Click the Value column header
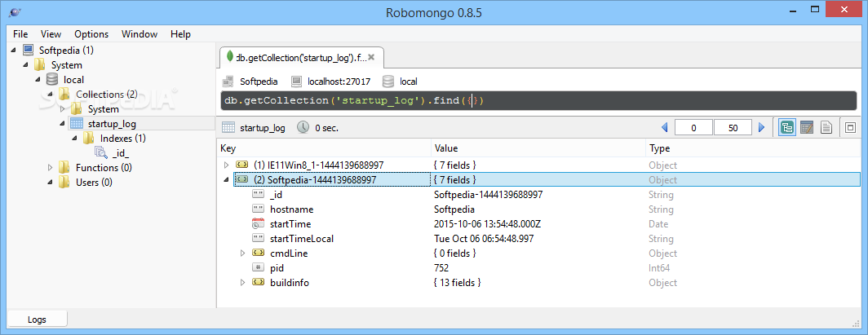 (538, 148)
